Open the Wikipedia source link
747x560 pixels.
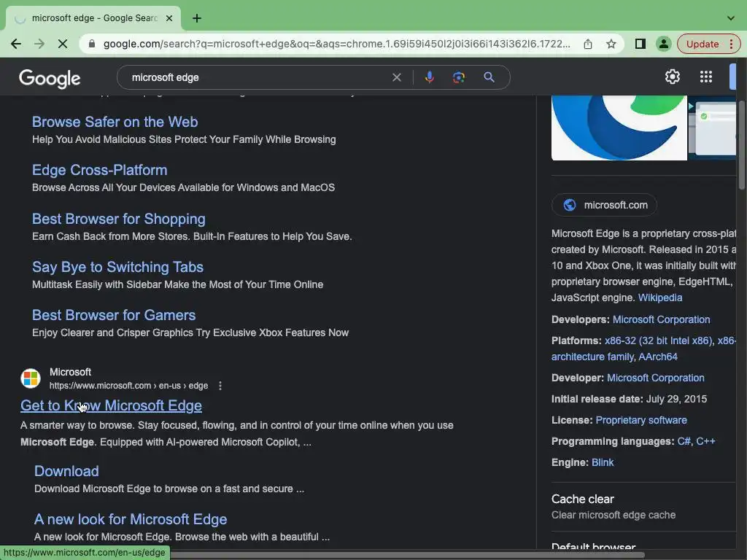tap(659, 297)
